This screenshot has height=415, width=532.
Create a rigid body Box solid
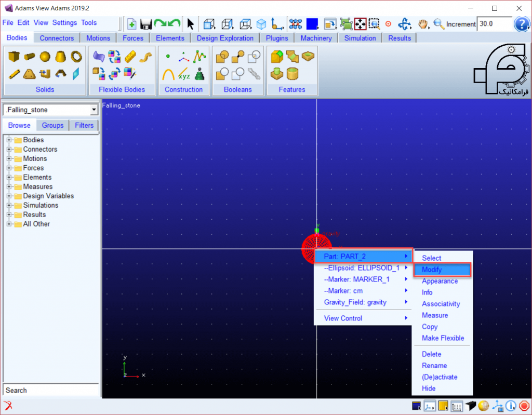point(14,56)
